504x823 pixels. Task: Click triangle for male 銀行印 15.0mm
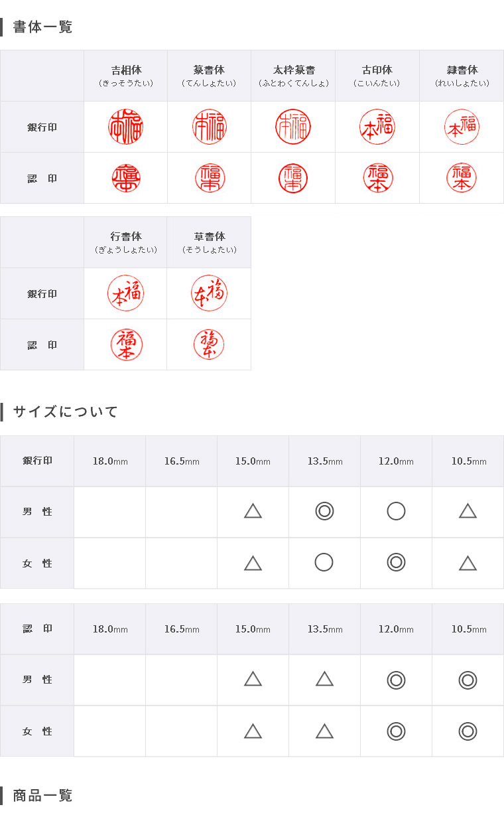pos(253,511)
